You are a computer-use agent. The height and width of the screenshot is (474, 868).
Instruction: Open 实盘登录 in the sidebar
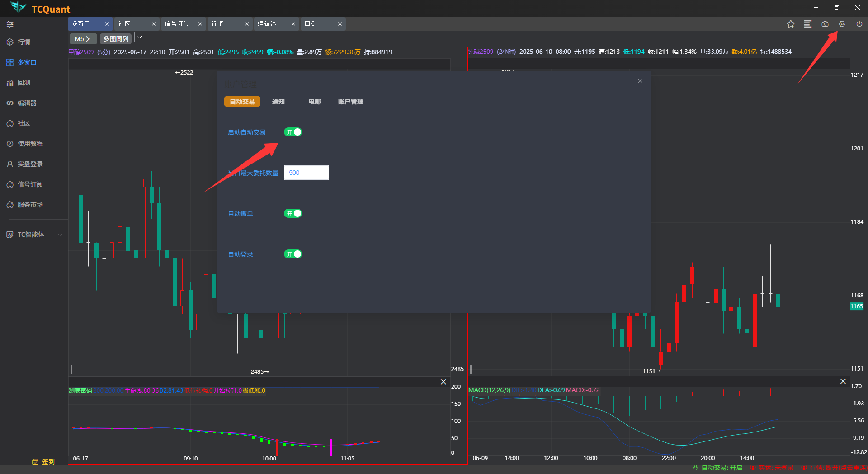(30, 164)
